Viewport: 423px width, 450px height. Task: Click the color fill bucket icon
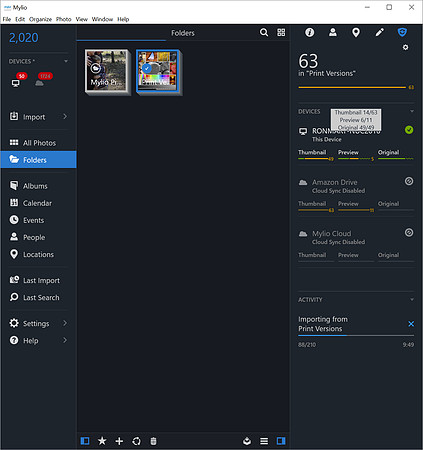coord(247,441)
